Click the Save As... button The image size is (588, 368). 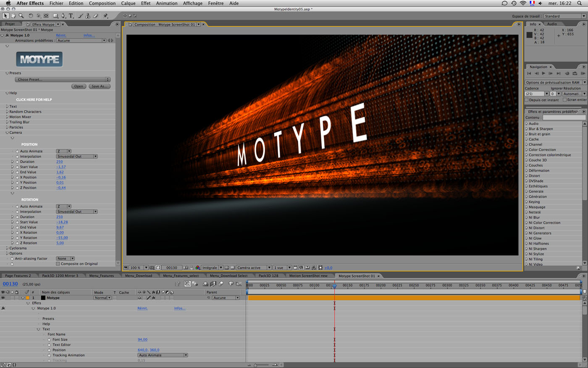click(x=100, y=86)
